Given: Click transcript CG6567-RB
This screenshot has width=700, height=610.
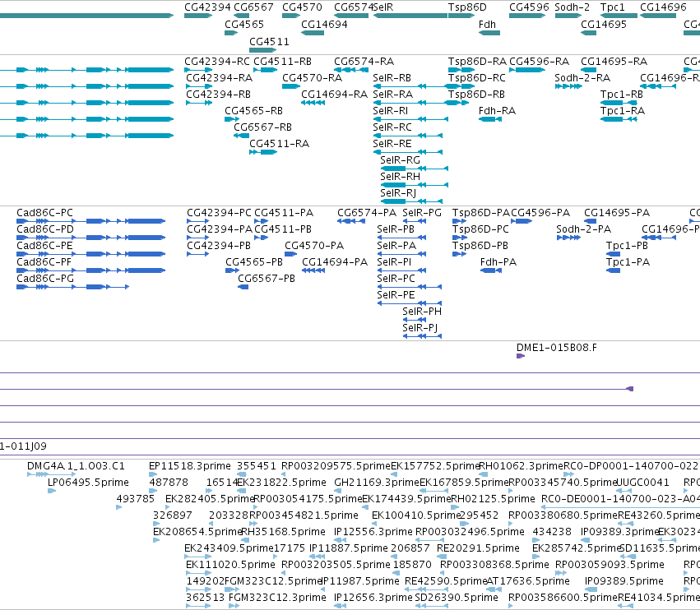Looking at the screenshot, I should [262, 127].
